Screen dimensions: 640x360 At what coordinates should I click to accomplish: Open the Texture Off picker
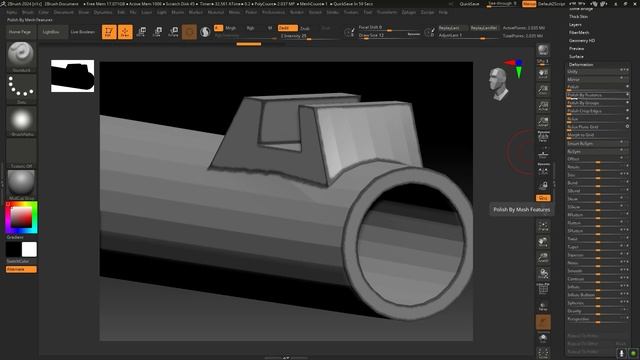pos(21,153)
